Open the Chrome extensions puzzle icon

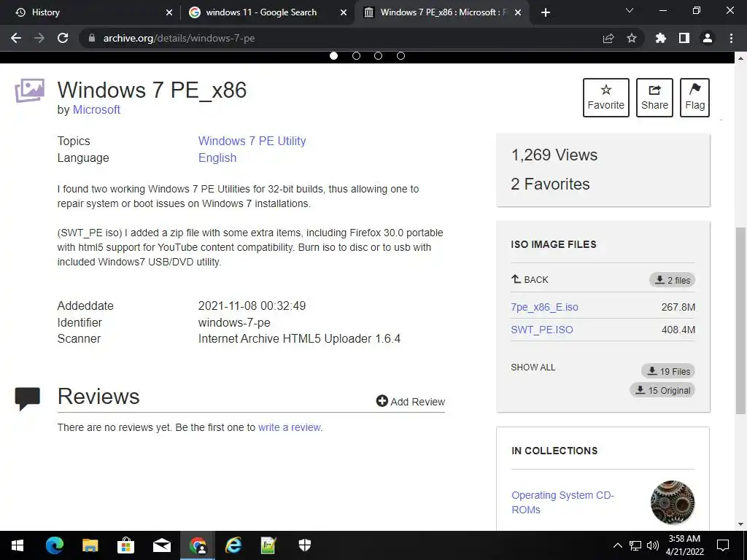click(x=661, y=38)
